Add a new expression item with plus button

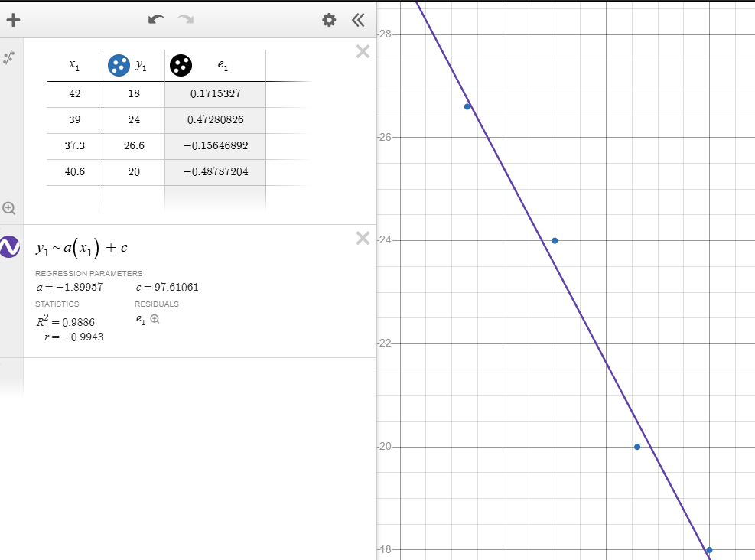point(14,20)
